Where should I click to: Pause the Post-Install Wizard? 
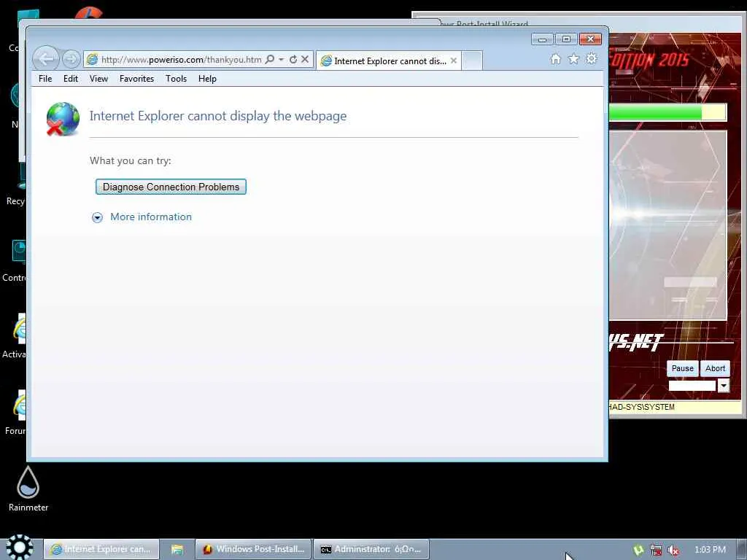pyautogui.click(x=682, y=368)
